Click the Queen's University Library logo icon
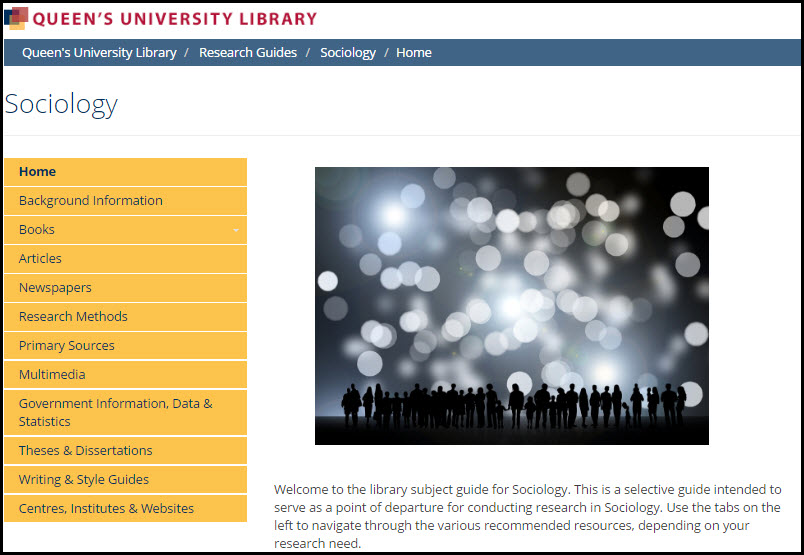Viewport: 804px width, 555px height. coord(16,18)
